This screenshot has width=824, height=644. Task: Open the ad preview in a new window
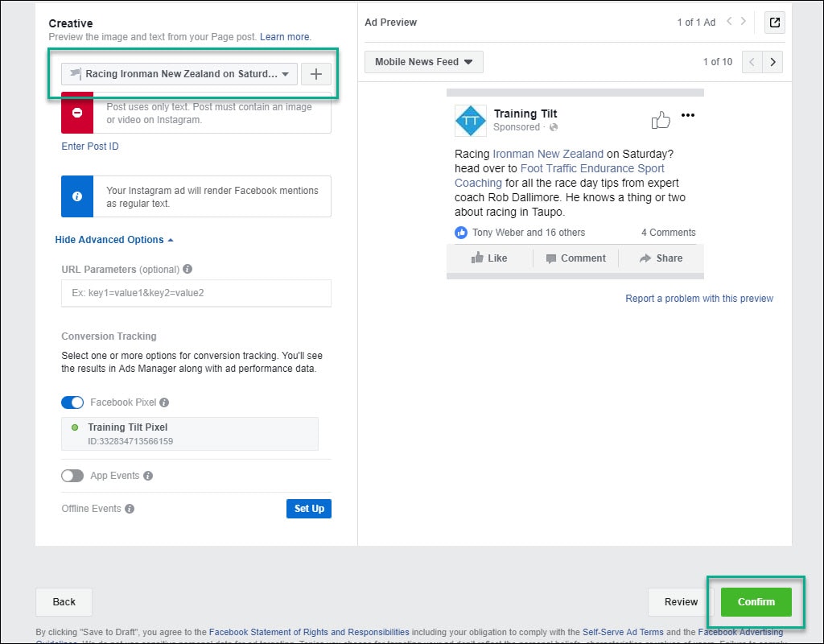775,23
